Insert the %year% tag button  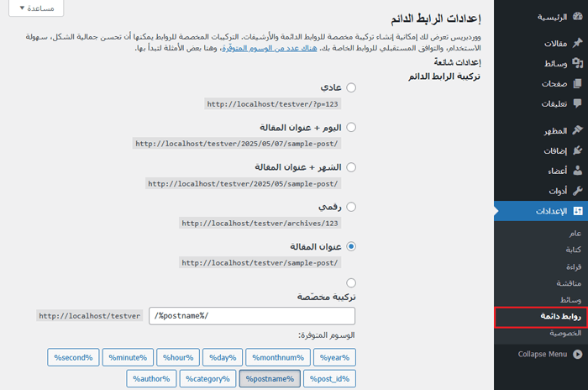tap(334, 357)
